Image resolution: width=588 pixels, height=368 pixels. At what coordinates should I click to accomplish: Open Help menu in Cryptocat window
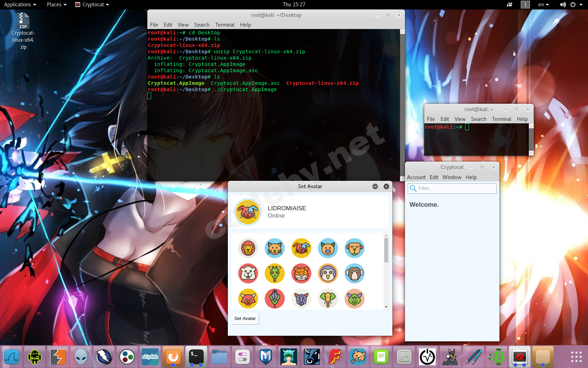(471, 177)
